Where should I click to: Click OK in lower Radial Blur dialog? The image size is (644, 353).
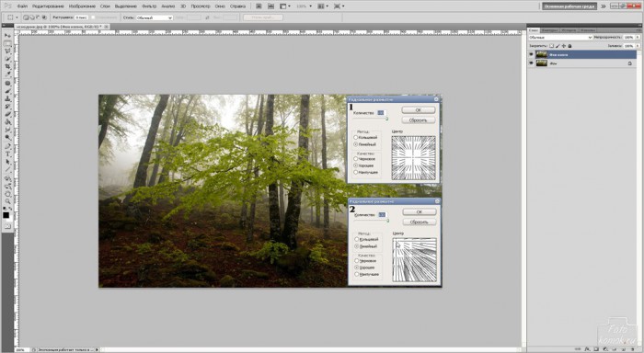419,211
